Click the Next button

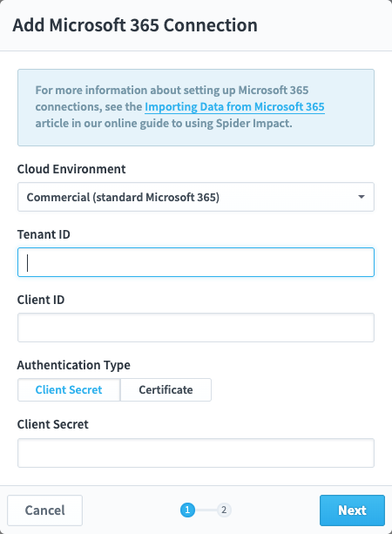352,510
